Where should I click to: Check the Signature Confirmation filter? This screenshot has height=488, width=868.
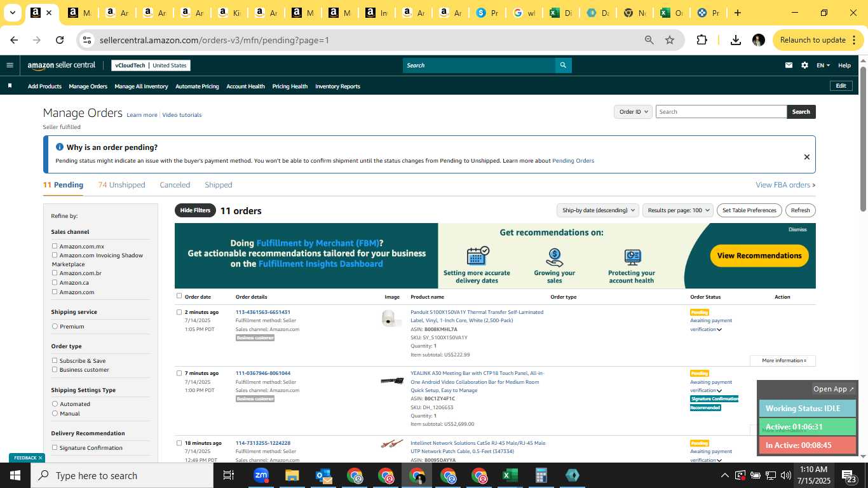[55, 447]
